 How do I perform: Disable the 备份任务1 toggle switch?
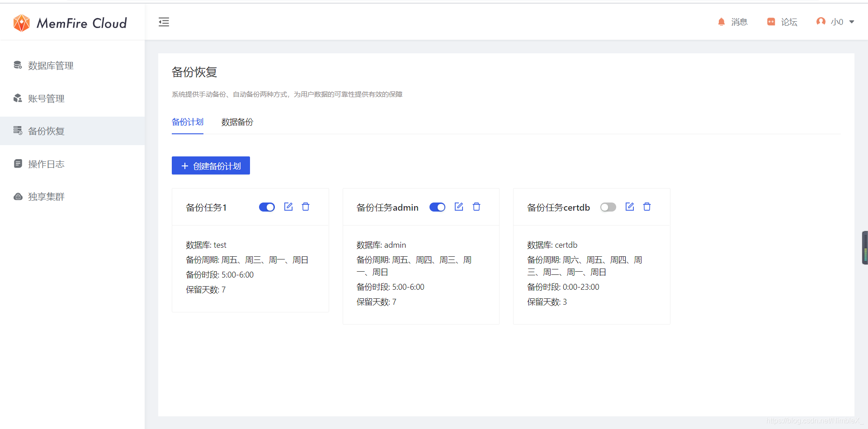[x=267, y=207]
